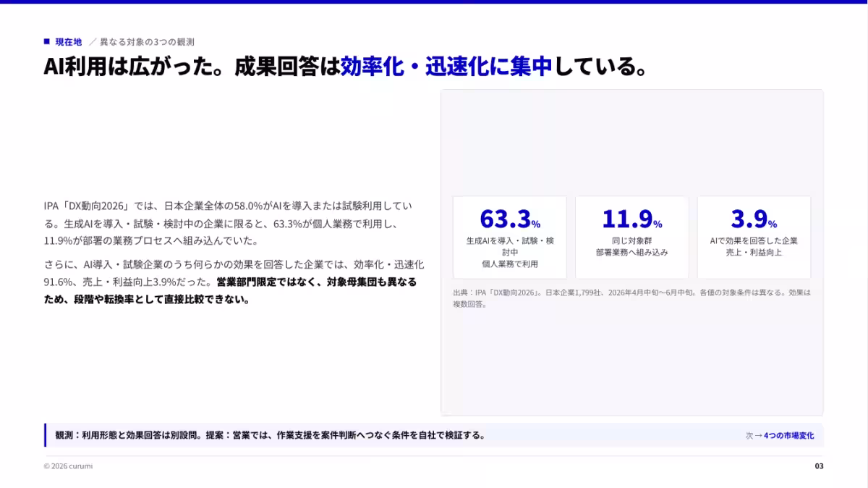Click the paragraph starting 'IPA「DX動向2026」では'

click(228, 223)
